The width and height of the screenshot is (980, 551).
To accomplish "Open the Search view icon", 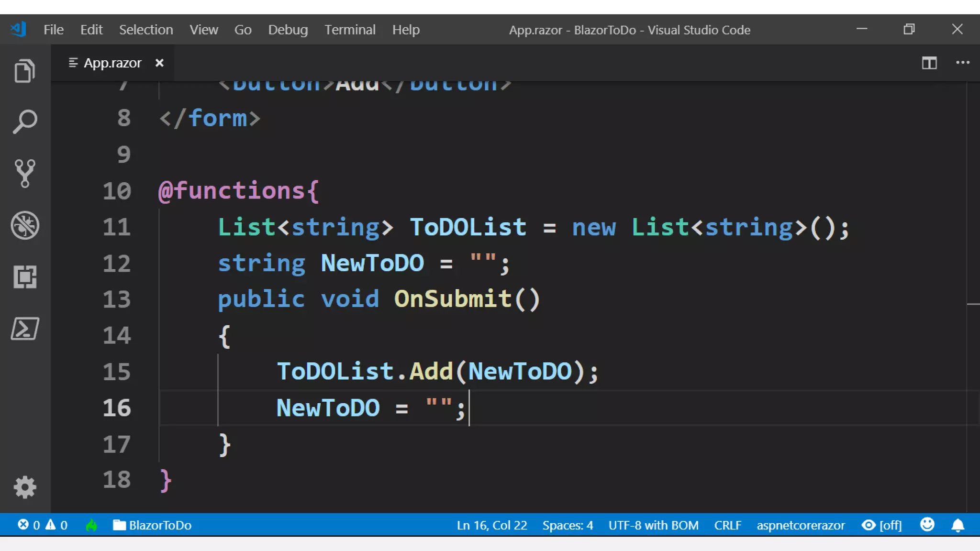I will (x=25, y=122).
